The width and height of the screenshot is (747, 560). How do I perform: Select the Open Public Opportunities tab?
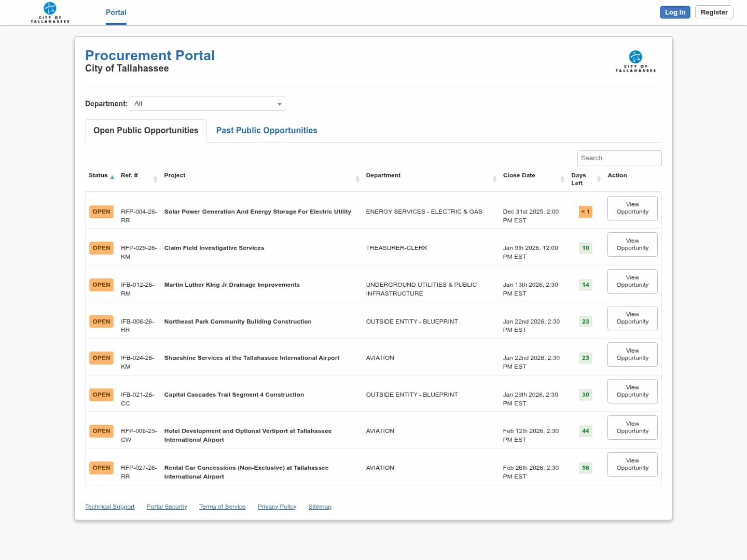coord(146,131)
